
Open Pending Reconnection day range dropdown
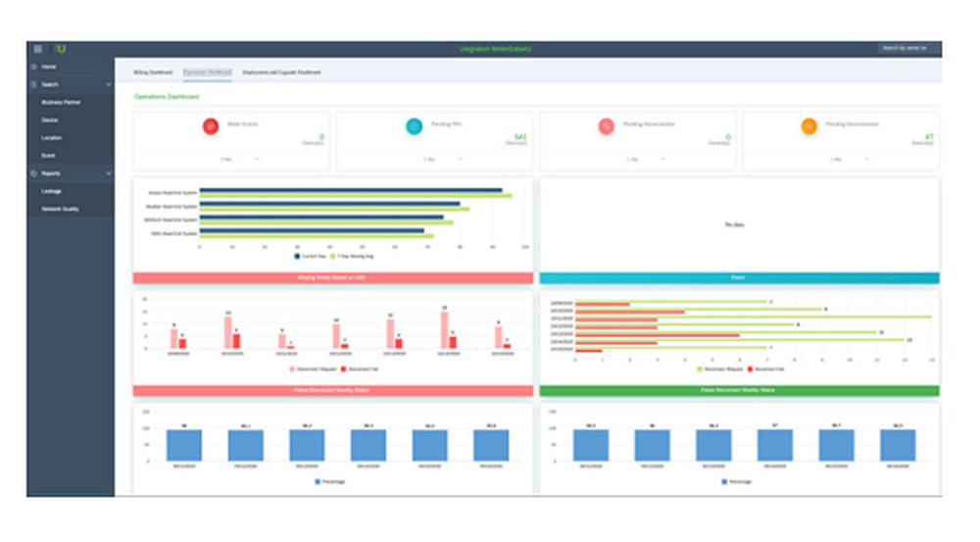click(x=646, y=160)
